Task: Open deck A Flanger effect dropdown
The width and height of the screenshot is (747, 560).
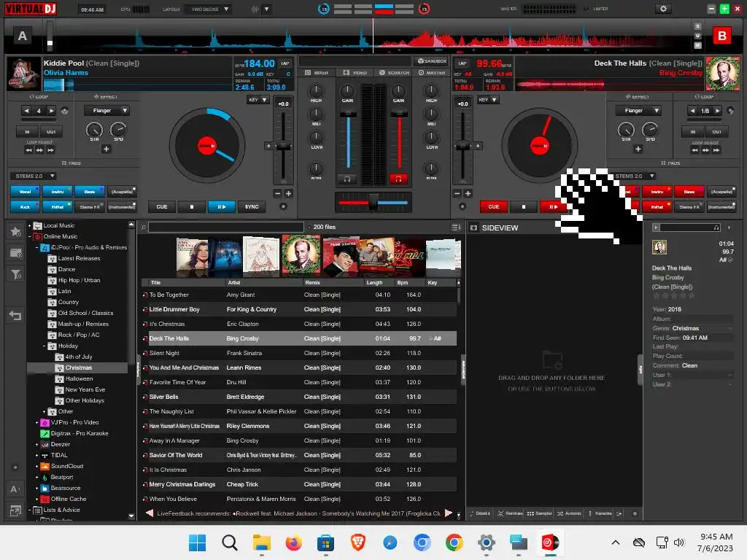Action: pos(107,111)
